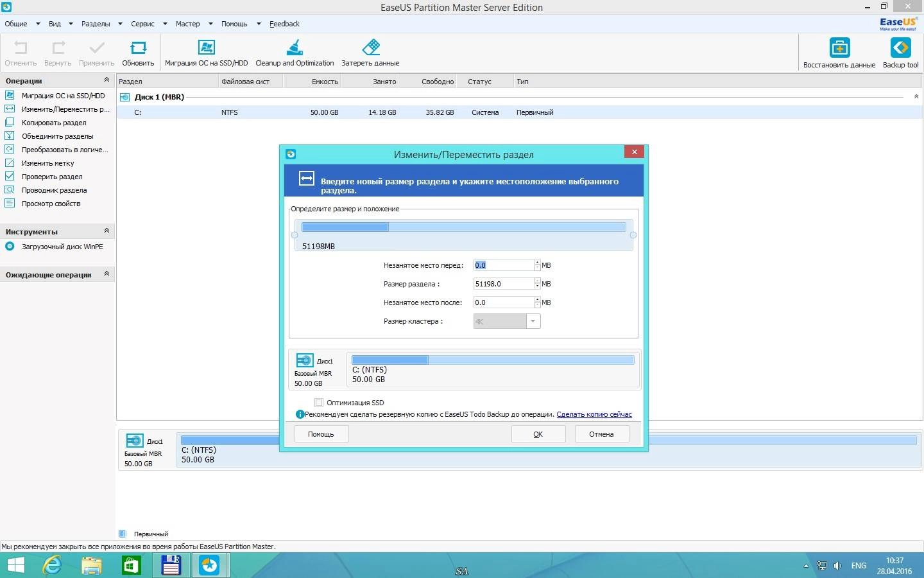Open the Размер кластера dropdown
Viewport: 924px width, 578px height.
(x=533, y=321)
